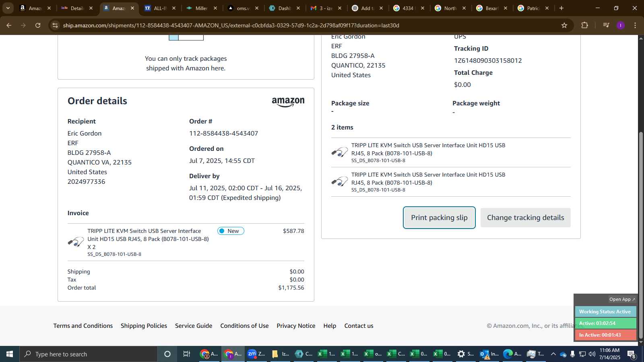Screen dimensions: 644x362
Task: Open the notification center icon
Action: [632, 354]
